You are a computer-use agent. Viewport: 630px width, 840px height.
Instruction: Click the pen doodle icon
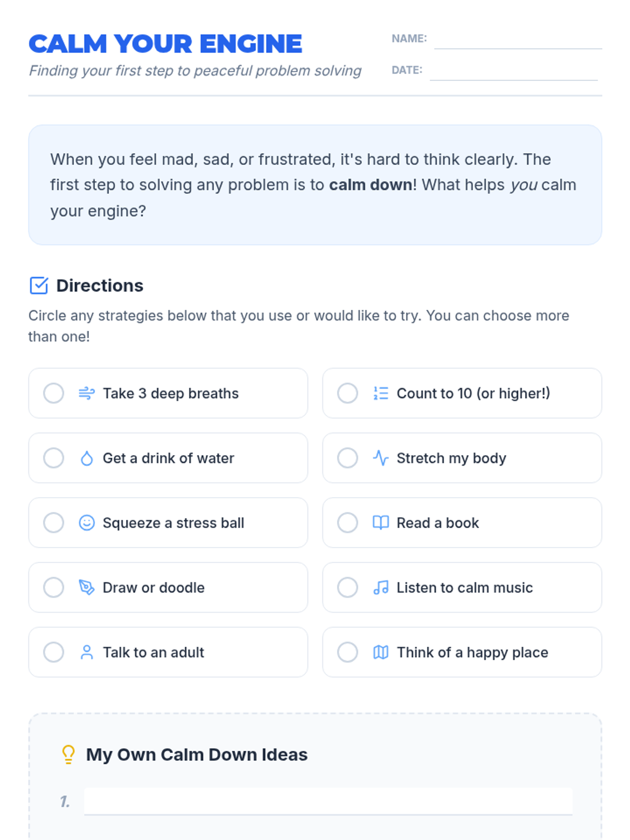87,587
